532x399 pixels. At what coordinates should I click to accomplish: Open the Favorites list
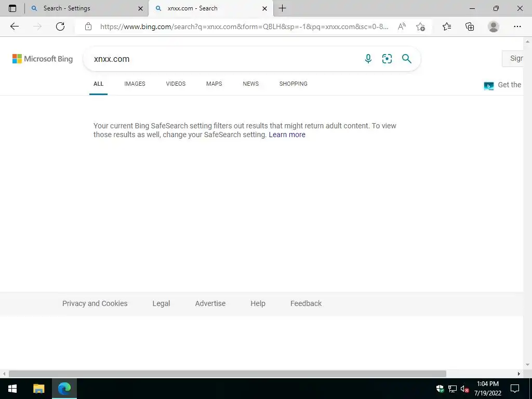(447, 26)
